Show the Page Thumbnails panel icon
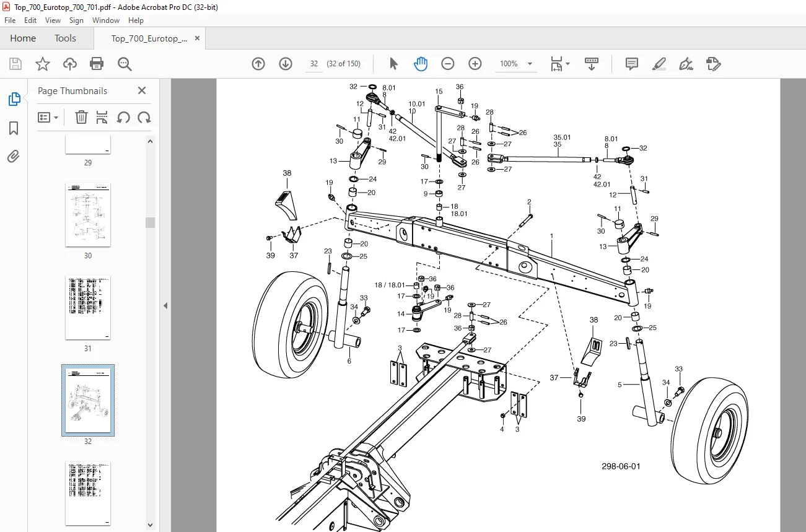806x532 pixels. coord(14,99)
